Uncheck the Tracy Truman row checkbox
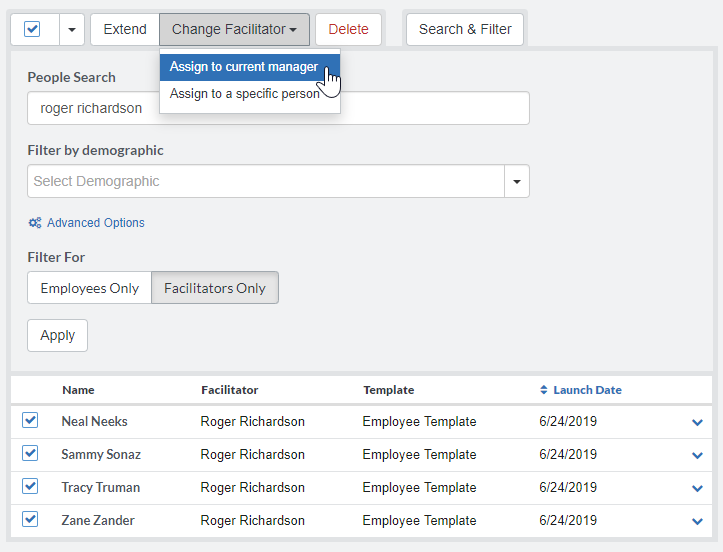 coord(30,487)
